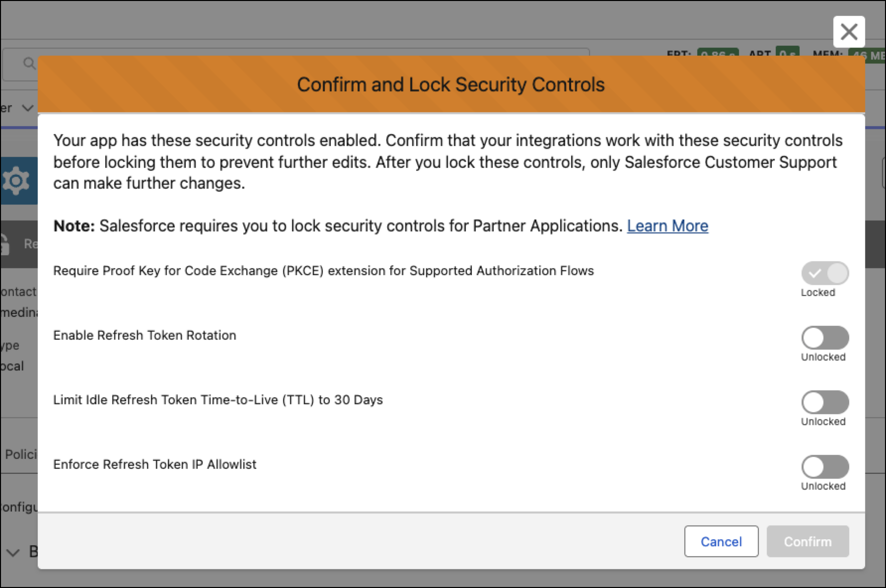Click the Confirm and Lock Security Controls header
This screenshot has width=886, height=588.
pos(451,84)
